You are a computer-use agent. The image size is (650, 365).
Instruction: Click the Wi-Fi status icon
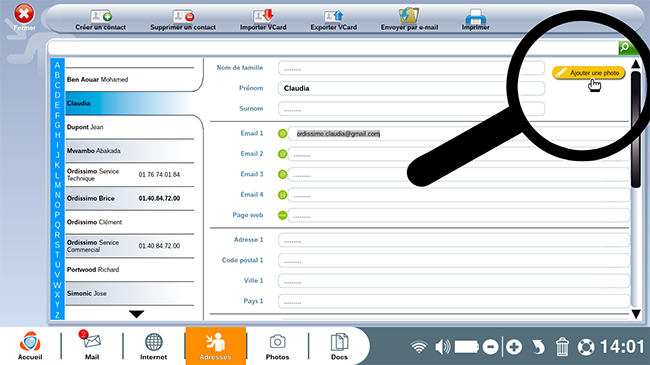(419, 347)
